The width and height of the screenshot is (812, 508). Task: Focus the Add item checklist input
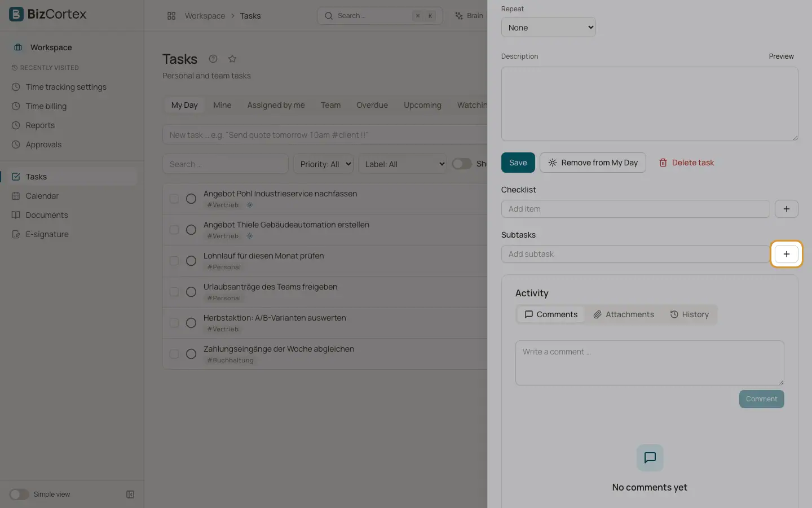(636, 209)
